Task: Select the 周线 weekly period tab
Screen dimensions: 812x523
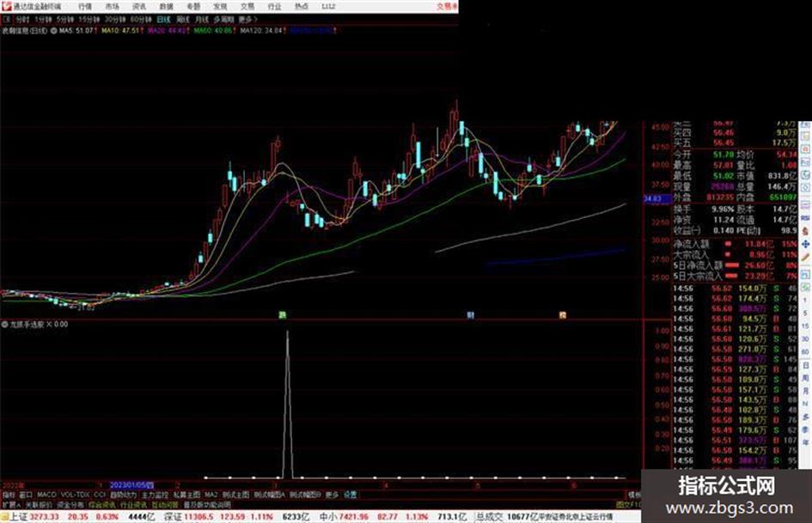Action: (183, 19)
